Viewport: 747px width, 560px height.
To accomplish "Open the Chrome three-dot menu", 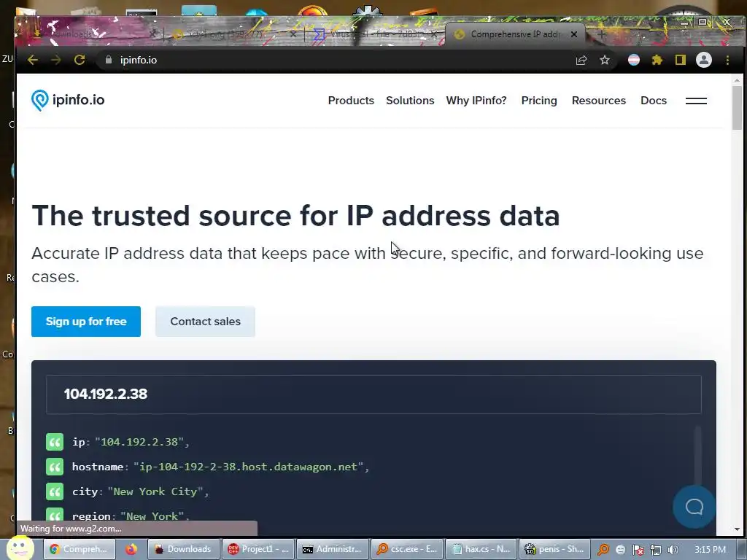I will (x=727, y=60).
